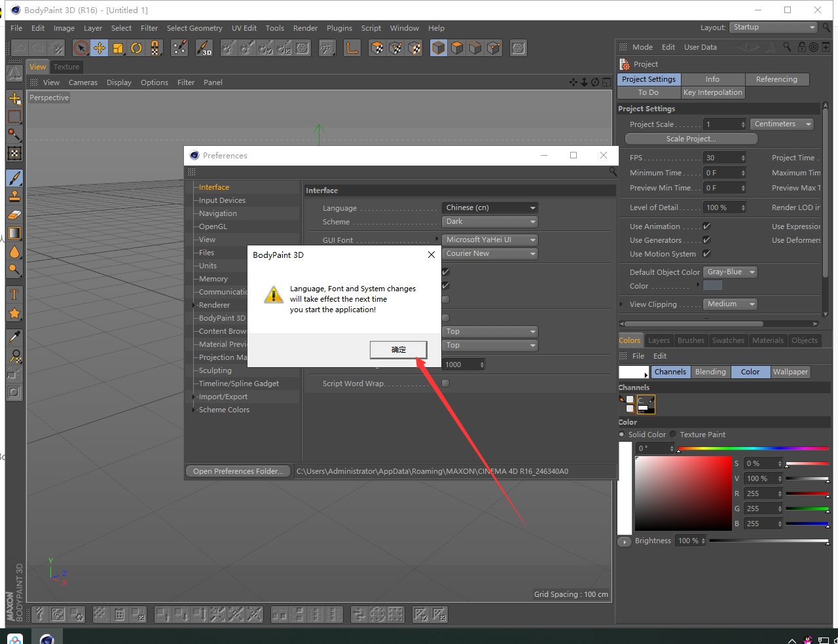The image size is (838, 644).
Task: Confirm the dialog with the 确定 button
Action: point(399,350)
